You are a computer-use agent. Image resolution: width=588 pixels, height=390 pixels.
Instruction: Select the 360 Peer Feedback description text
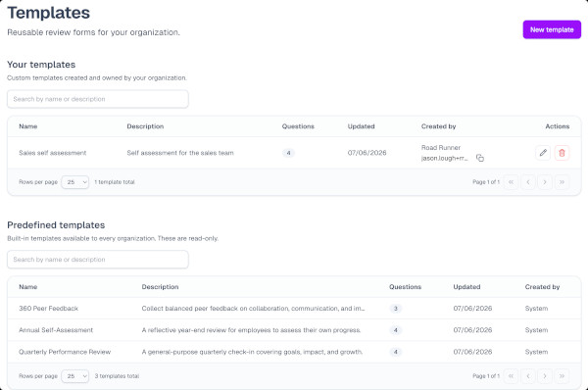[253, 309]
